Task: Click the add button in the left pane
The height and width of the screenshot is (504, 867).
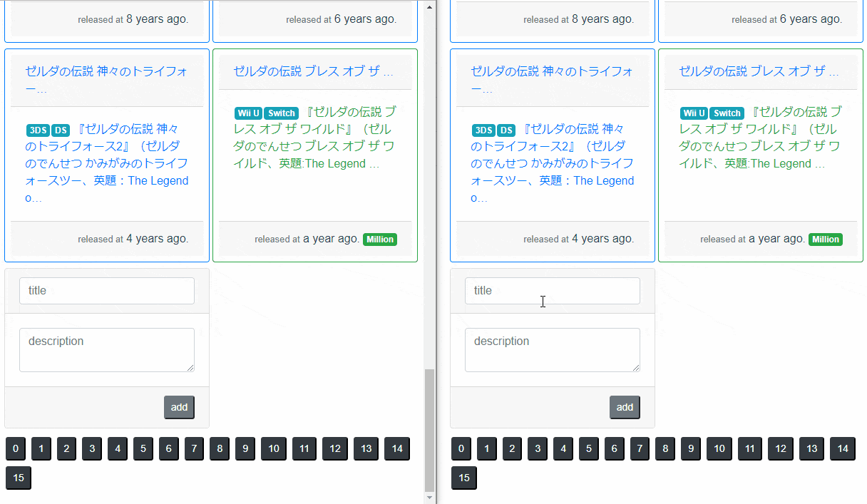Action: pos(179,407)
